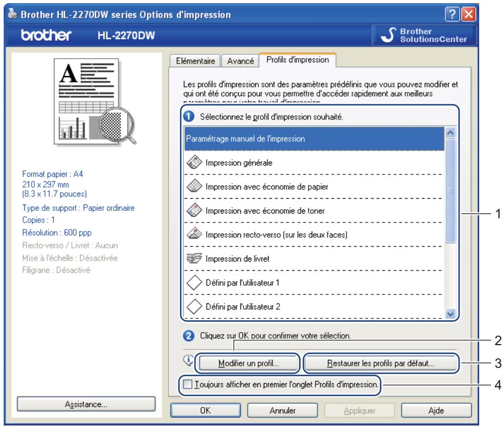This screenshot has width=504, height=426.
Task: Select Impression avec économie de papier text
Action: coord(267,187)
